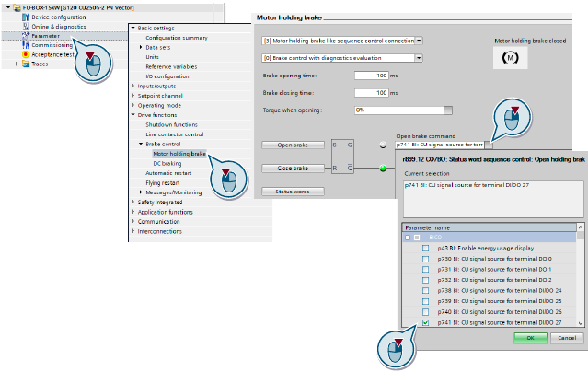This screenshot has height=372, width=588.
Task: Open I/O configuration
Action: [167, 76]
